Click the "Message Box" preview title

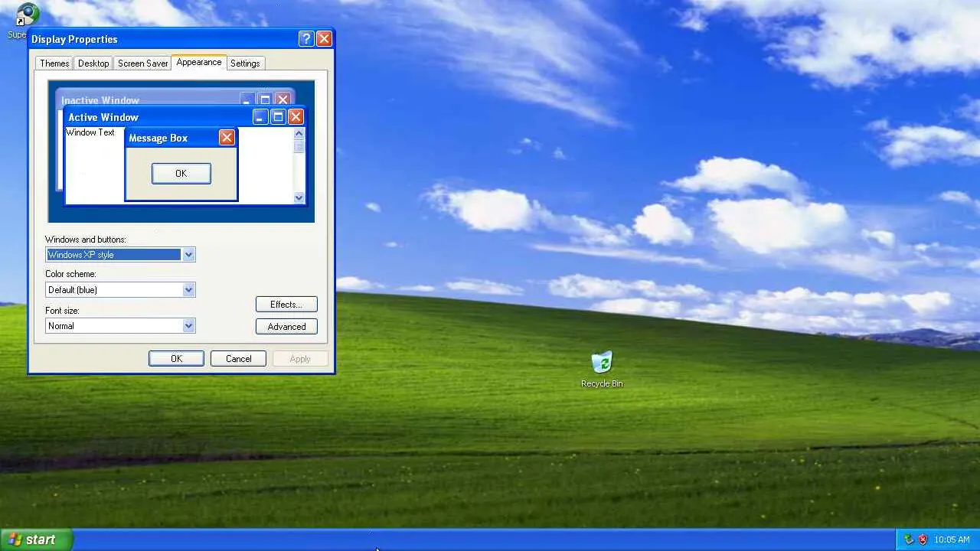tap(158, 139)
